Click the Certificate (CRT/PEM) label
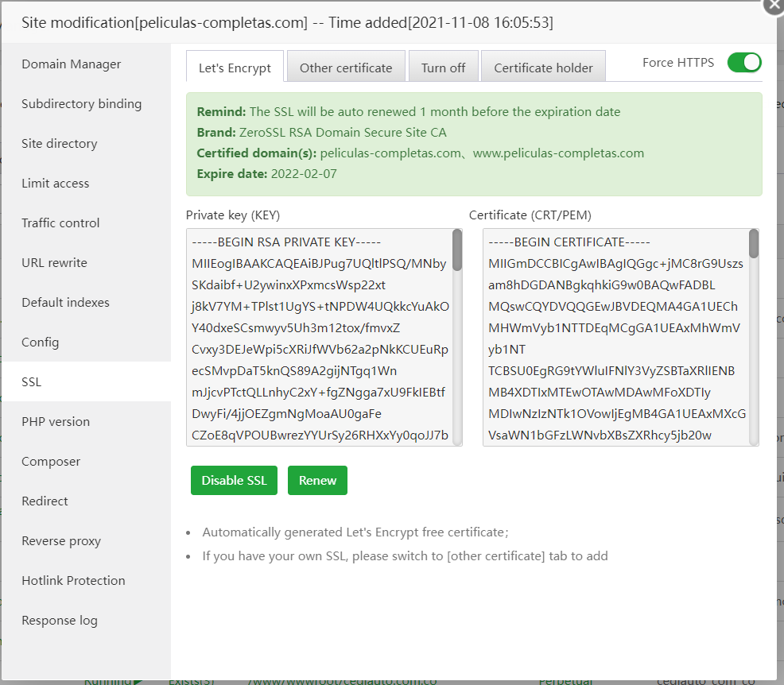Screen dimensions: 784x685 click(x=530, y=215)
